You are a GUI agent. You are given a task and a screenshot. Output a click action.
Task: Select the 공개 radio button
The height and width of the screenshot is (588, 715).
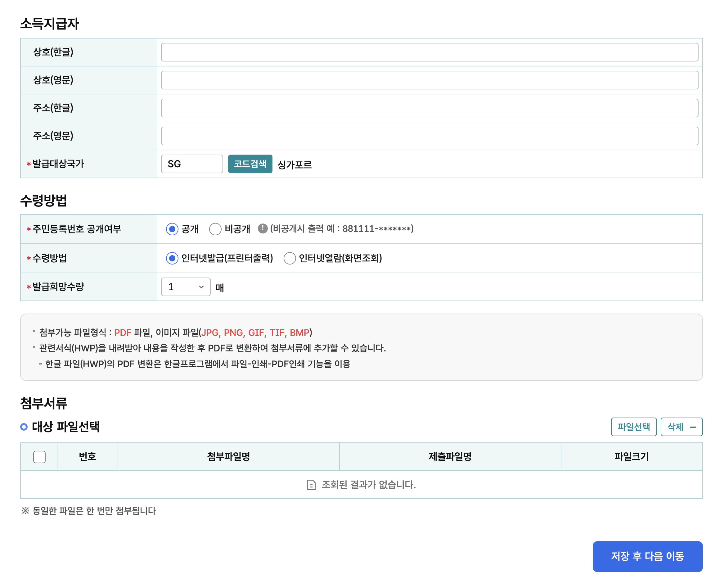click(x=172, y=229)
